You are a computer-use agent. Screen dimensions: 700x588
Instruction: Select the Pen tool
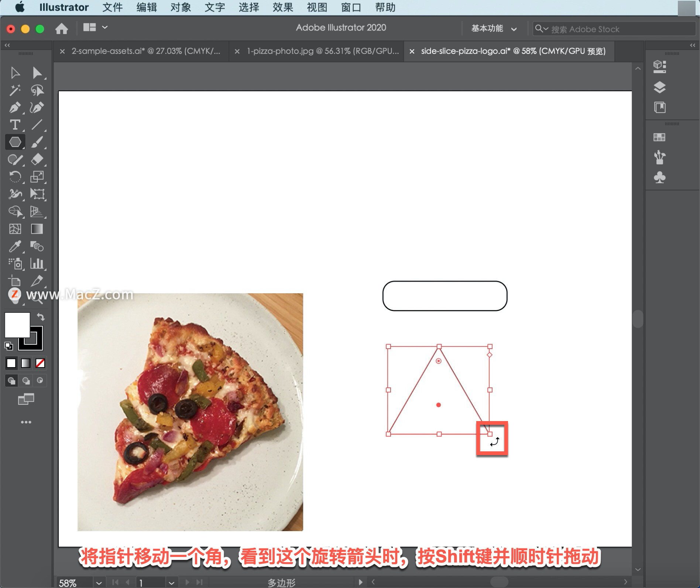pos(15,107)
